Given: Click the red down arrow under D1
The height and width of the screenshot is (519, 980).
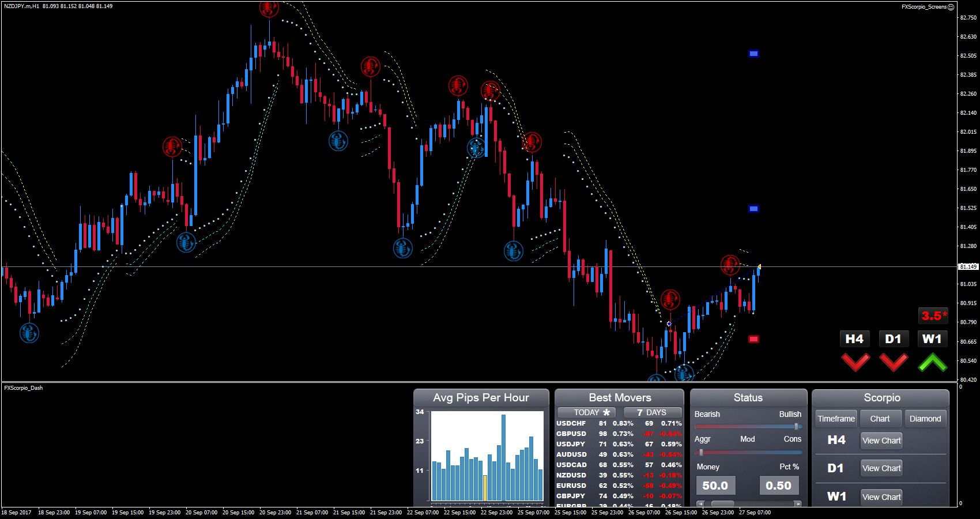Looking at the screenshot, I should coord(894,362).
